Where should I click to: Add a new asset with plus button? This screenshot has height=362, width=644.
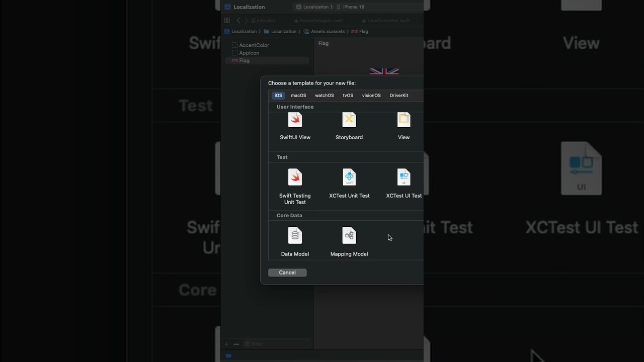[226, 344]
